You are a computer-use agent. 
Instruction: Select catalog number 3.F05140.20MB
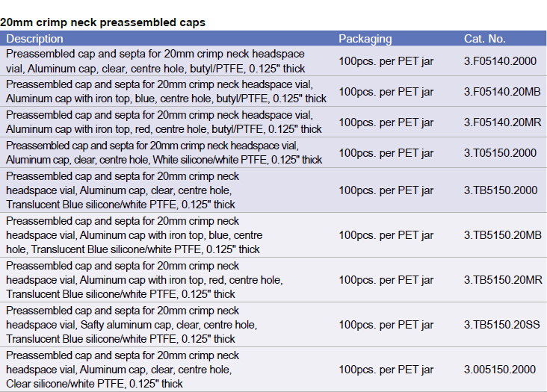(501, 92)
